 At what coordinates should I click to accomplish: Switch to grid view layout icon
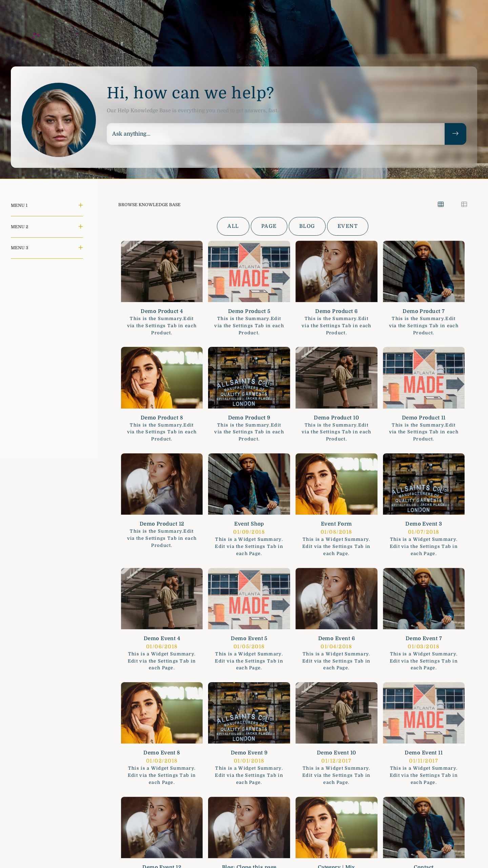click(x=441, y=204)
